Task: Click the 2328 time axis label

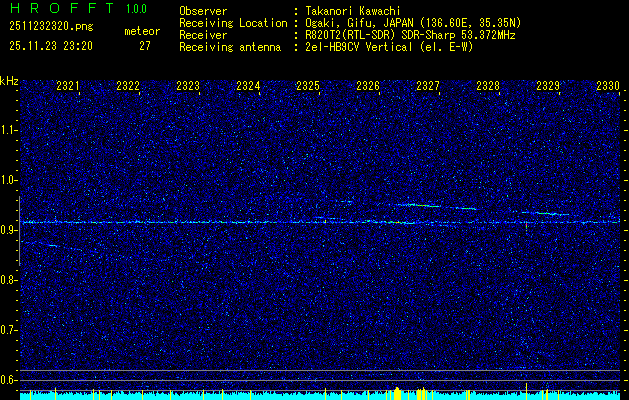Action: pos(488,86)
